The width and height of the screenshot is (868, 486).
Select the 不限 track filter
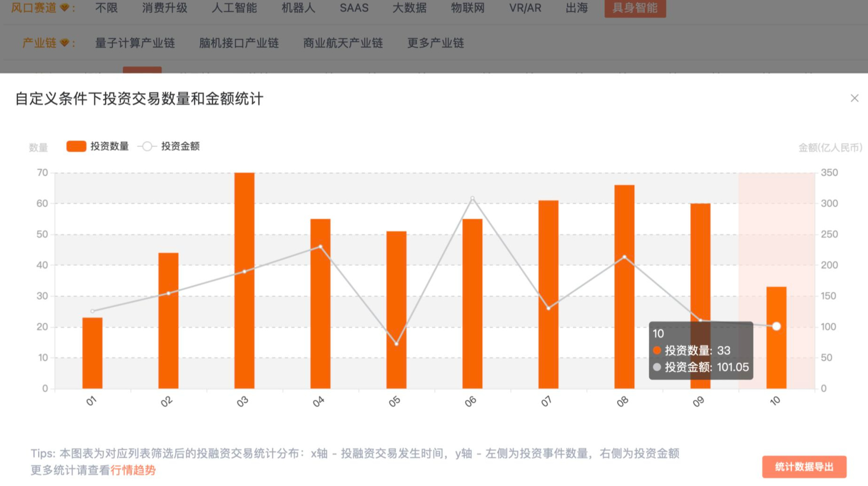(106, 8)
